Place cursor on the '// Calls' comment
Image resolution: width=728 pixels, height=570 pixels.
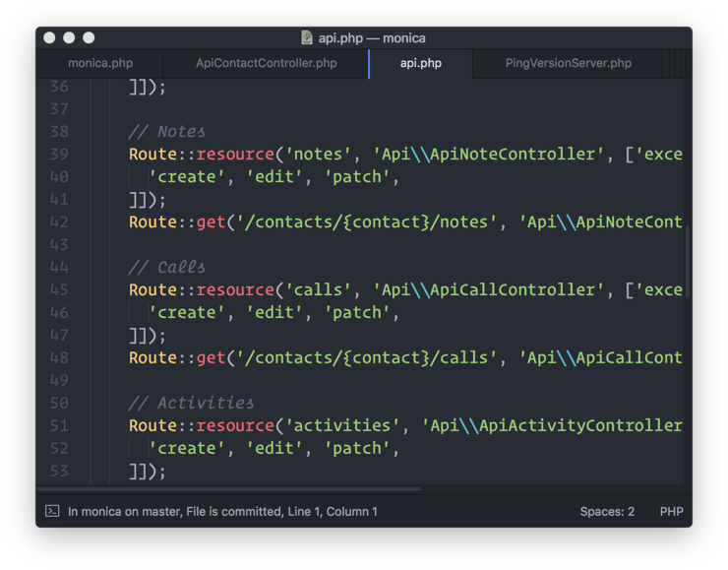pos(167,267)
